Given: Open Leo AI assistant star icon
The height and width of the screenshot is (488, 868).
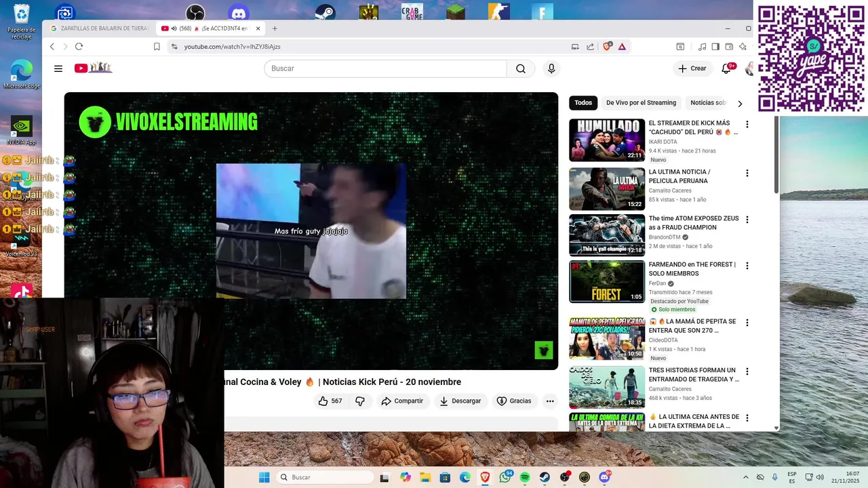Looking at the screenshot, I should (x=743, y=47).
